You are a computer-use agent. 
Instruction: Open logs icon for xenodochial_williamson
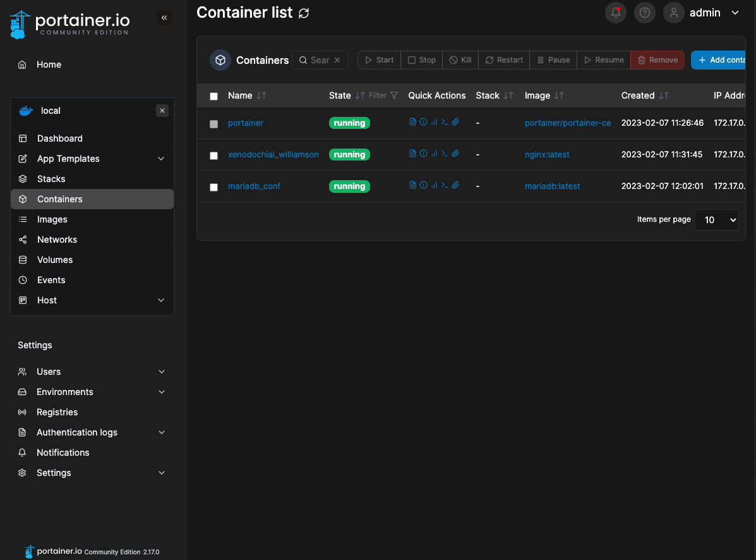[412, 154]
